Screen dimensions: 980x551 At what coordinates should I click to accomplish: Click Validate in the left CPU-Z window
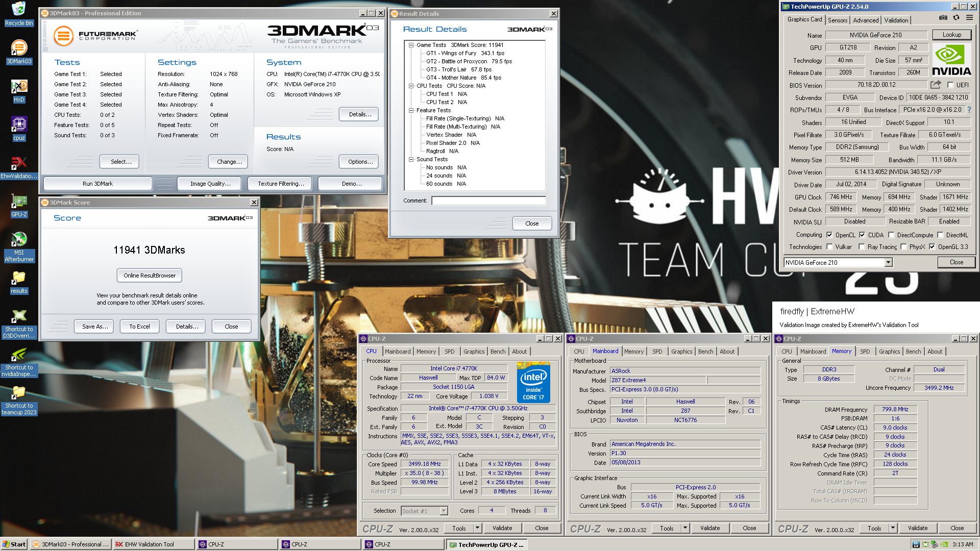(x=502, y=528)
